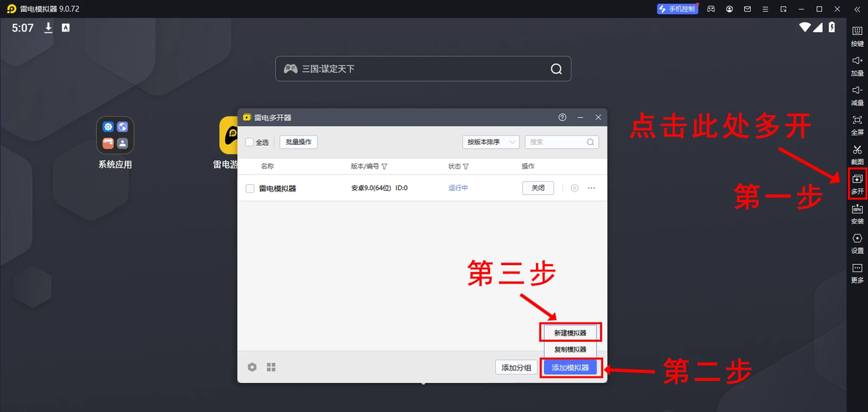The height and width of the screenshot is (412, 868).
Task: Click the 运行中 status text
Action: point(458,188)
